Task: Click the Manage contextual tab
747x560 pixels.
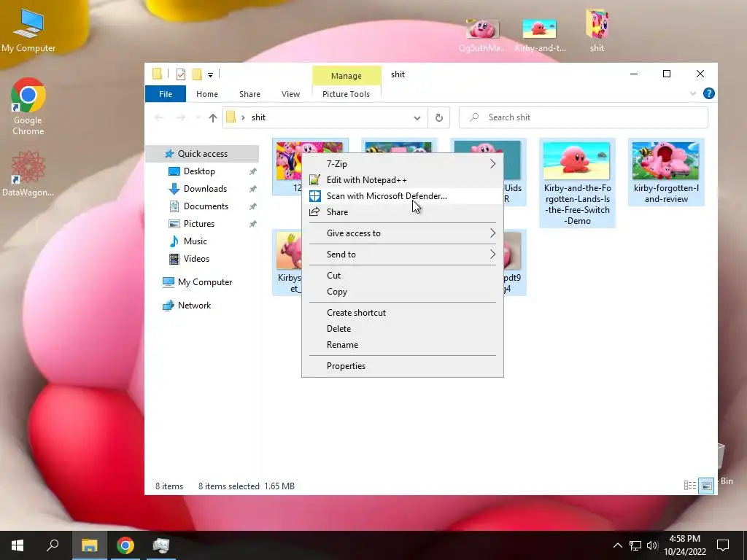Action: (347, 76)
